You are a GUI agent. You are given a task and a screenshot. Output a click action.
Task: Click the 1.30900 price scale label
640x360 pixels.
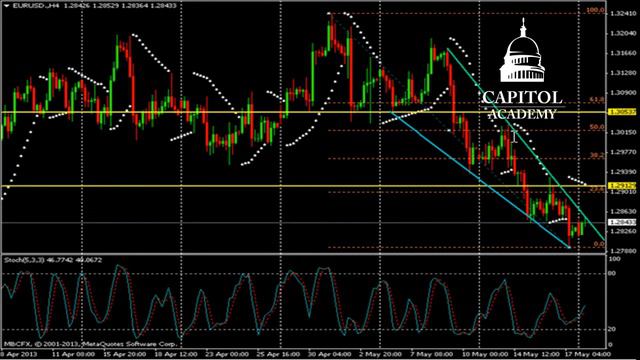(x=623, y=93)
